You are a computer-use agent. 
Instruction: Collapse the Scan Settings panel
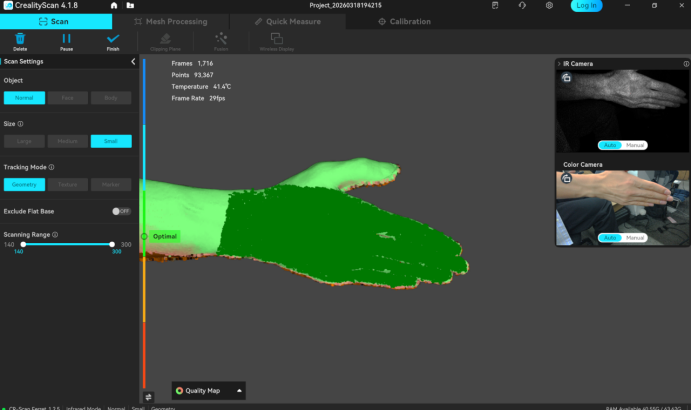133,62
